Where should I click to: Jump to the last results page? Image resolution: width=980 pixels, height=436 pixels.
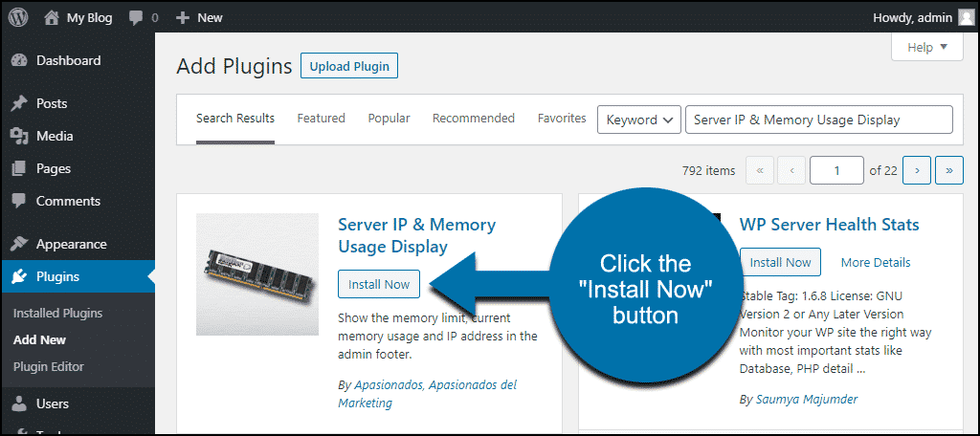949,170
